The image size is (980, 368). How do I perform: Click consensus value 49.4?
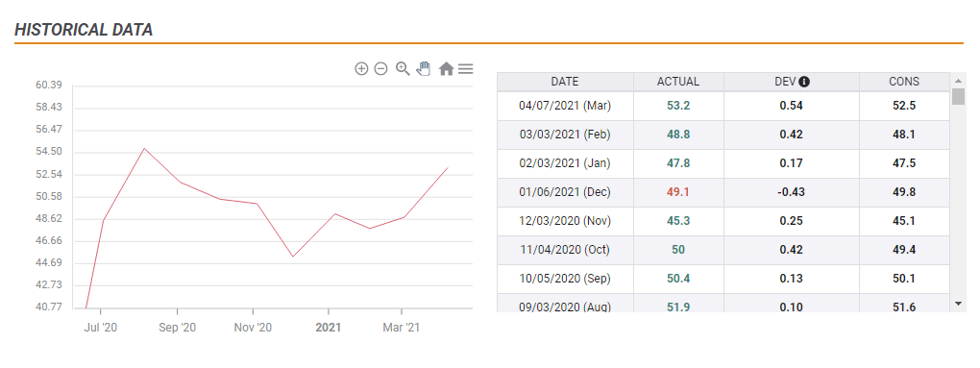[904, 249]
